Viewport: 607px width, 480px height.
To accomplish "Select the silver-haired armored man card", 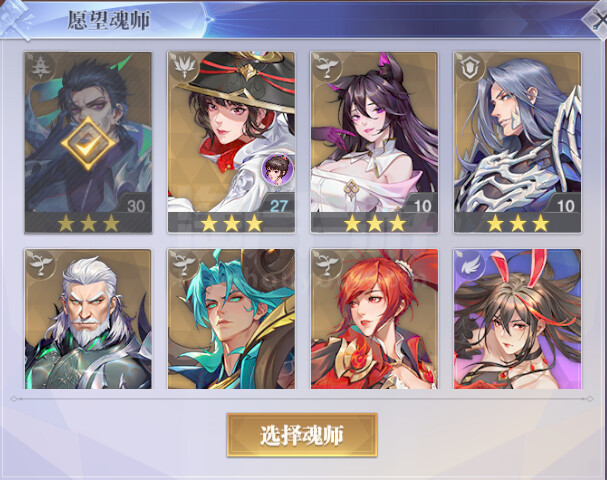I will tap(518, 142).
